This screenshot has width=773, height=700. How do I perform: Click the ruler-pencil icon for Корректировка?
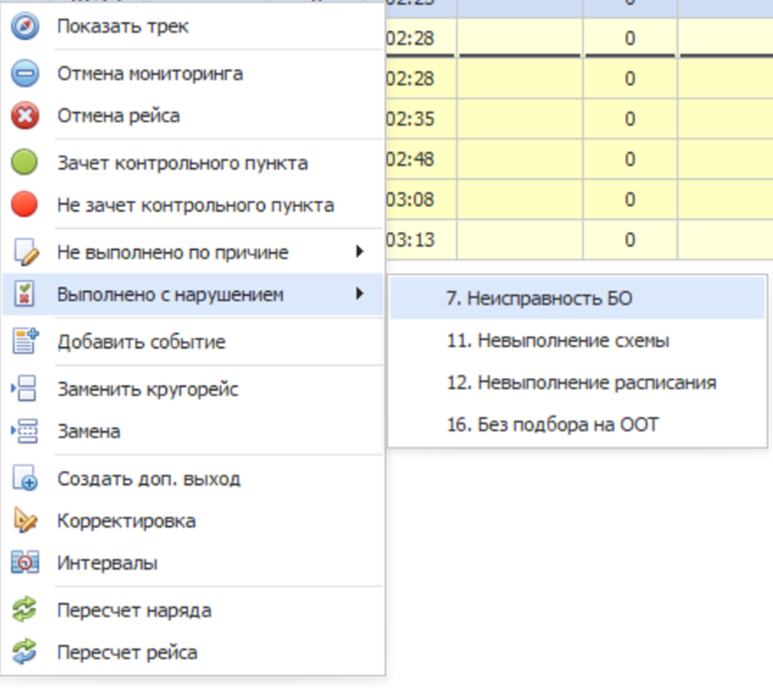[x=25, y=521]
